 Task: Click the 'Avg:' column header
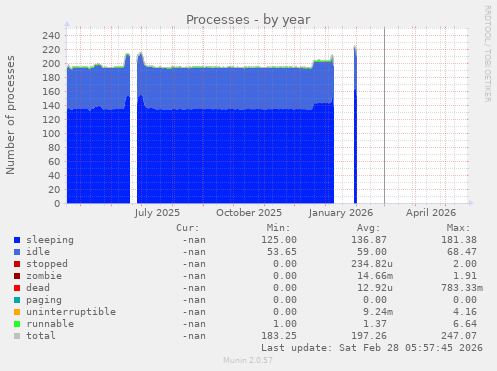[368, 228]
